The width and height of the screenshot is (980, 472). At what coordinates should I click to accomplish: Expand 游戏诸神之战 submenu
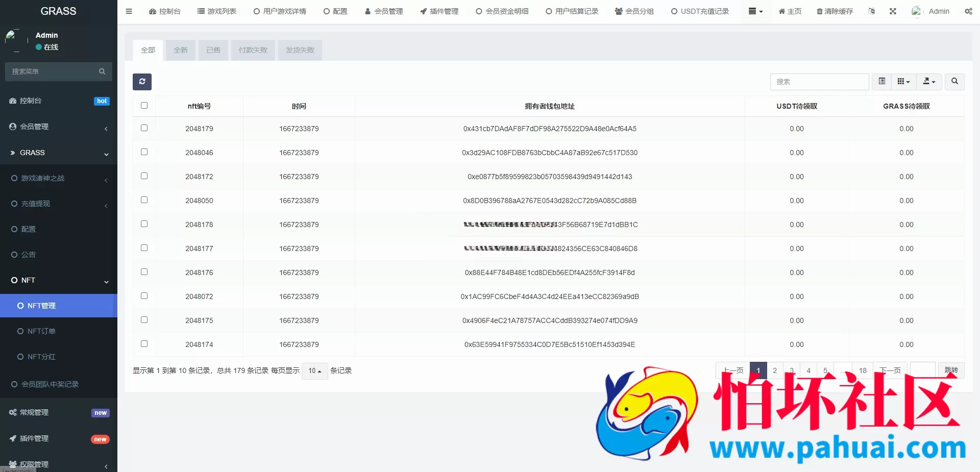(59, 178)
